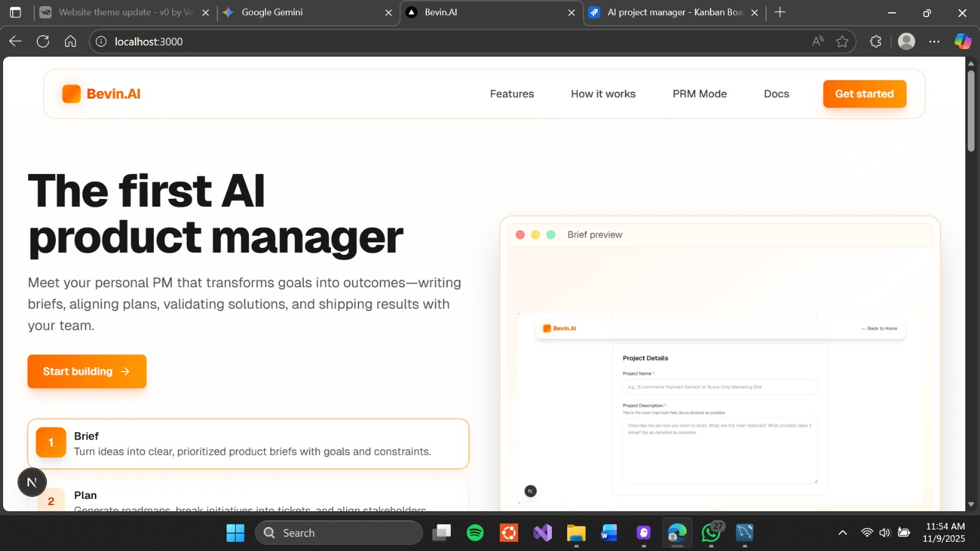Click the 'Meet your personal PM' paragraph
Image resolution: width=980 pixels, height=551 pixels.
(244, 304)
